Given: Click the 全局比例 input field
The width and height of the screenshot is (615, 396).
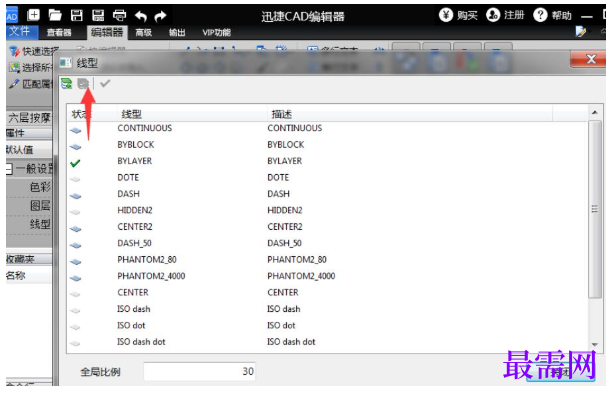Looking at the screenshot, I should pyautogui.click(x=200, y=371).
